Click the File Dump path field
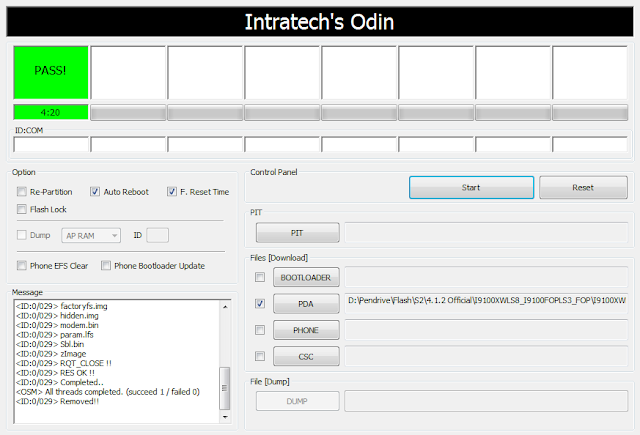The image size is (640, 435). [486, 401]
